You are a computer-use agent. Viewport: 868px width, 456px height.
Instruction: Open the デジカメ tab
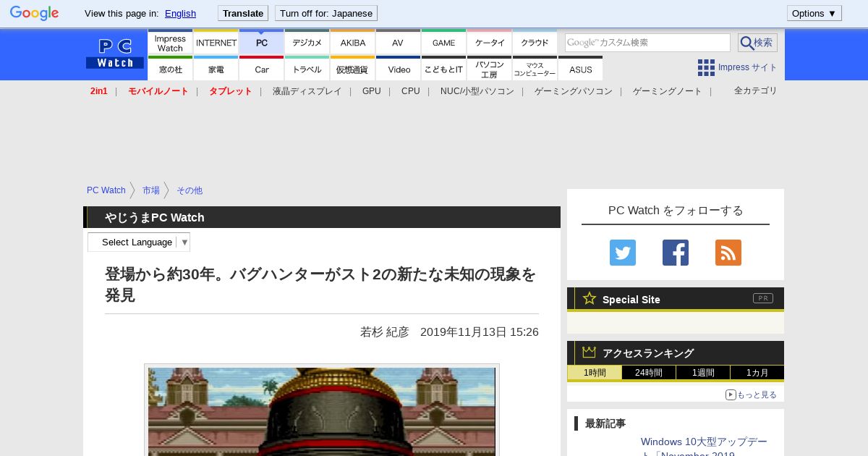307,43
